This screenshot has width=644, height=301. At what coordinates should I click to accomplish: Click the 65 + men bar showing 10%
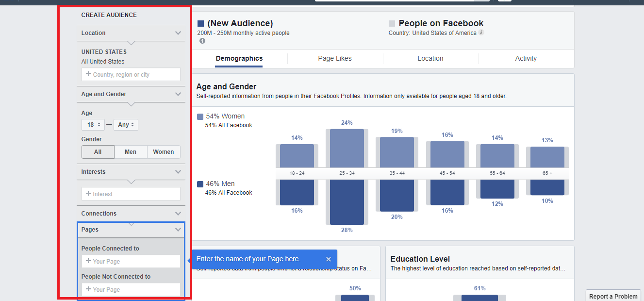coord(547,187)
